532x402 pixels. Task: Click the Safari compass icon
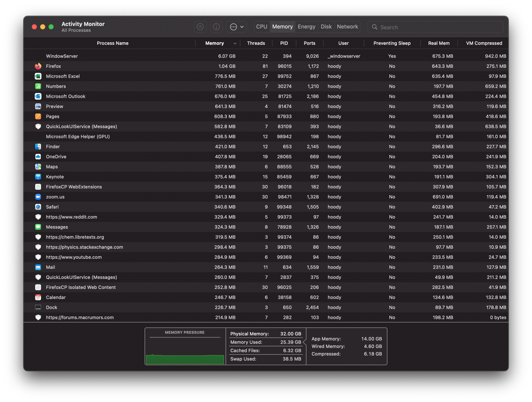click(38, 207)
